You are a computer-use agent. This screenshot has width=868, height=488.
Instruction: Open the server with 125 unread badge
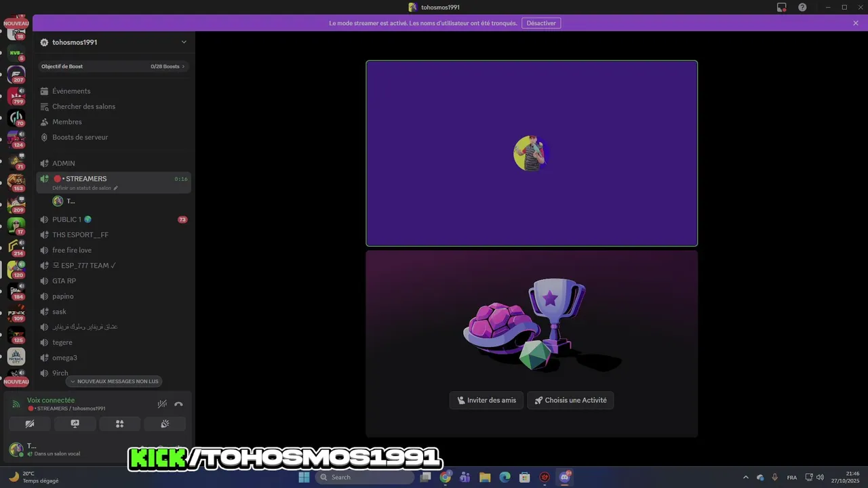[x=16, y=335]
